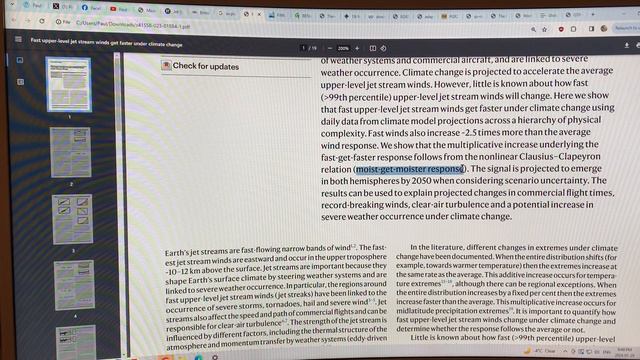This screenshot has width=640, height=360.
Task: Switch to the YouTube tab
Action: (119, 9)
